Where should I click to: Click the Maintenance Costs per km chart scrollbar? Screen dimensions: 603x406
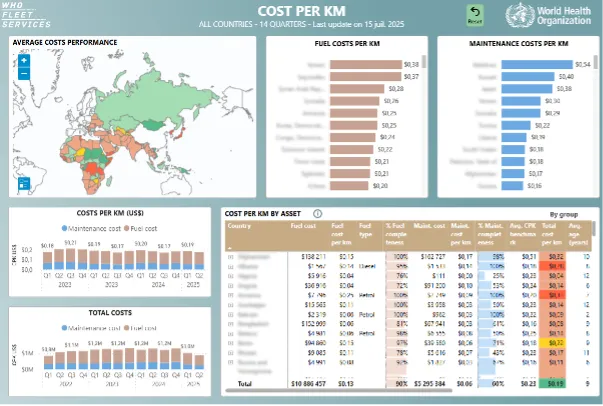596,62
